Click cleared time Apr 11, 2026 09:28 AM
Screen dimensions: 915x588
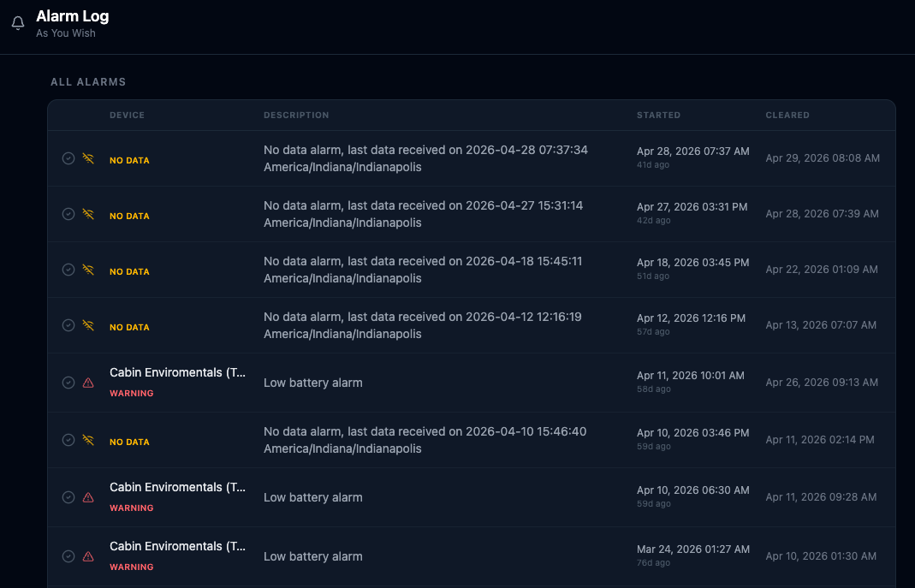821,497
